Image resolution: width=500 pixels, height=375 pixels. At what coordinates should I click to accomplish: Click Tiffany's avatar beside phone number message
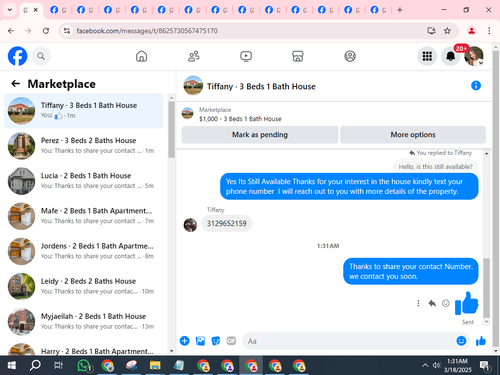click(x=190, y=225)
